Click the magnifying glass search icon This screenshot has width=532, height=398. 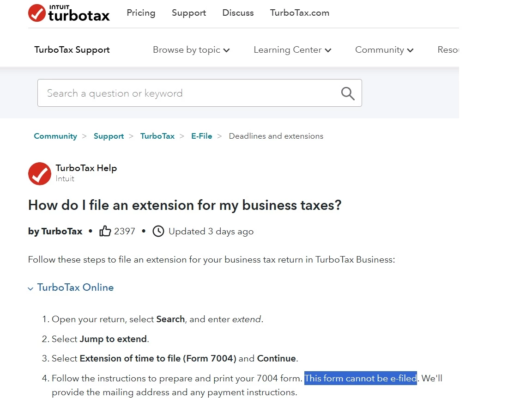pos(348,93)
